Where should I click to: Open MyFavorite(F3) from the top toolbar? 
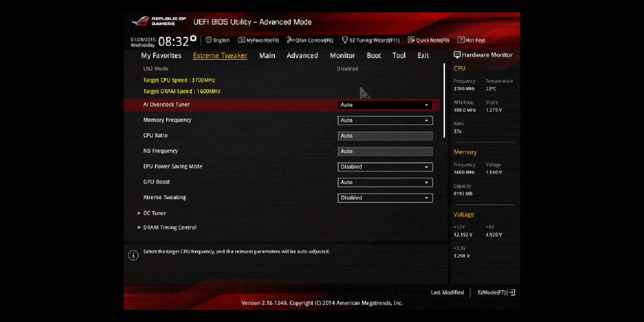click(259, 40)
